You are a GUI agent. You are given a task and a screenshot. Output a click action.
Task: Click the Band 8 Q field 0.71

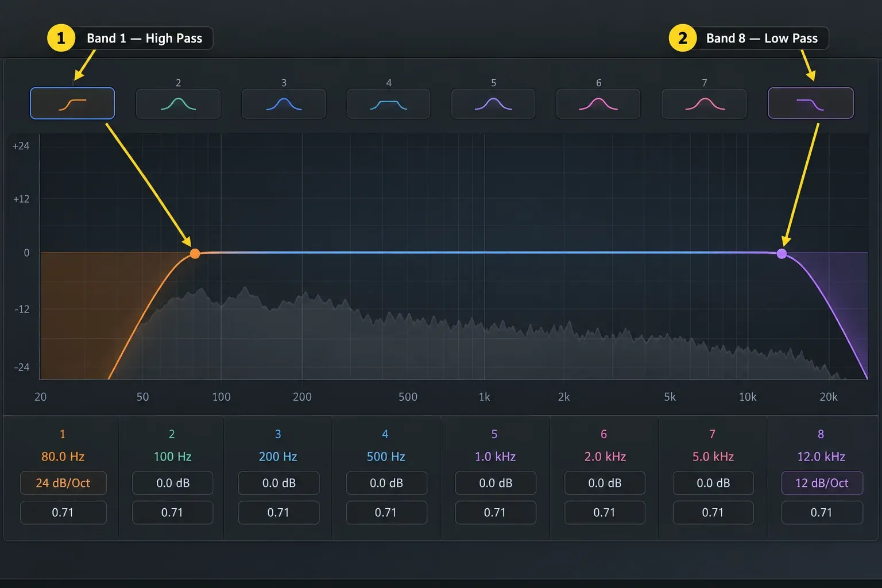point(822,512)
